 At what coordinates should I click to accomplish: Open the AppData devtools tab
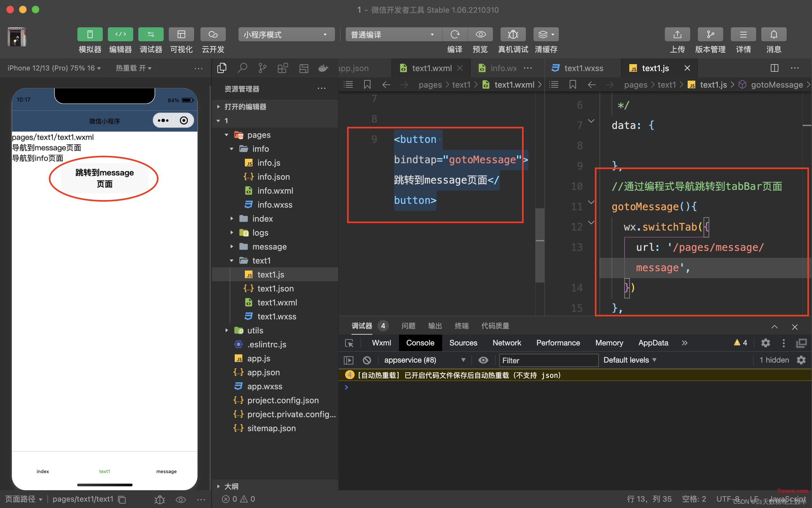[x=653, y=343]
